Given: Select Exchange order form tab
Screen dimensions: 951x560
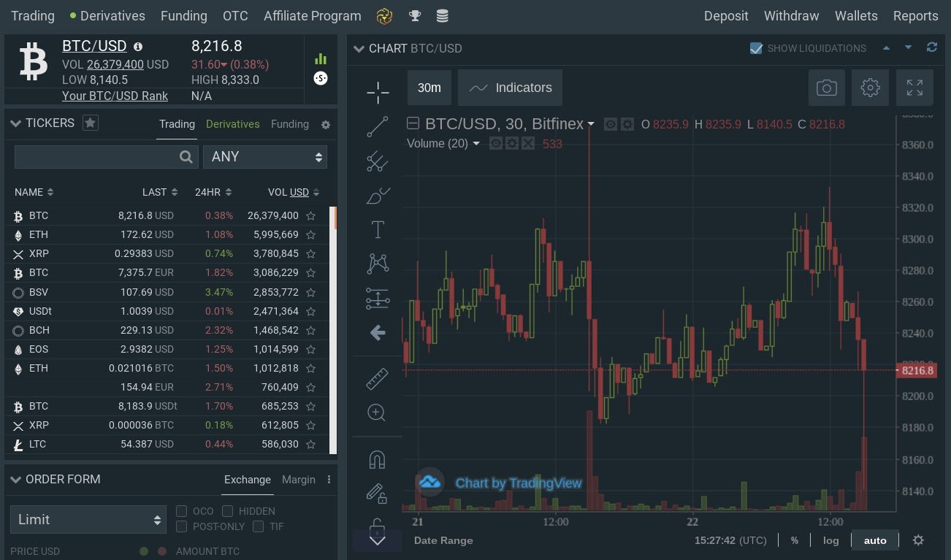Looking at the screenshot, I should coord(248,480).
